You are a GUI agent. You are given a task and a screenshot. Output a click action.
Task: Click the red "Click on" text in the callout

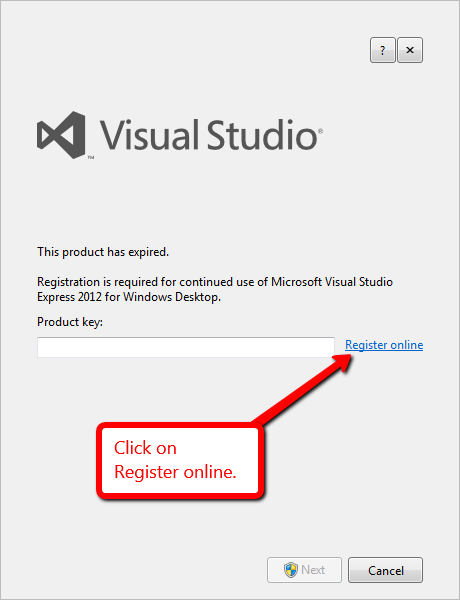click(x=145, y=448)
